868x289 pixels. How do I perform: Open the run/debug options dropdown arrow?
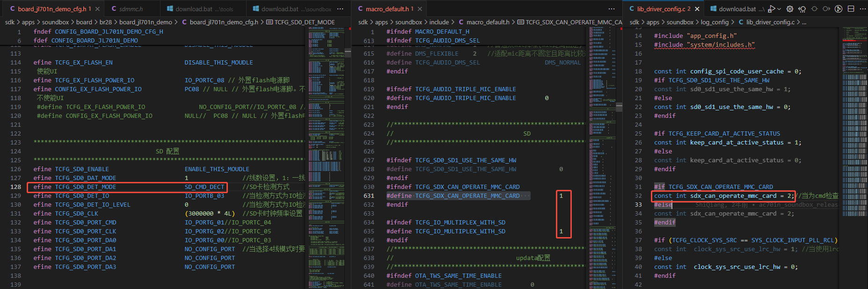point(779,9)
